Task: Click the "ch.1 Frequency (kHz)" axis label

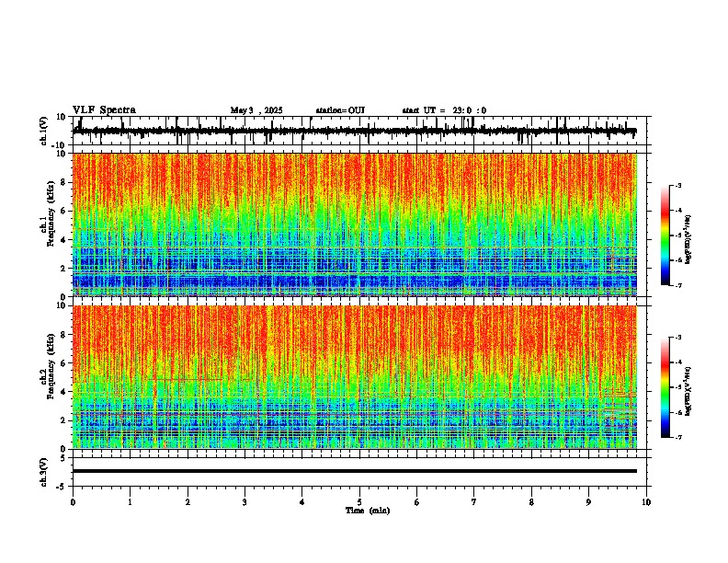Action: 47,214
